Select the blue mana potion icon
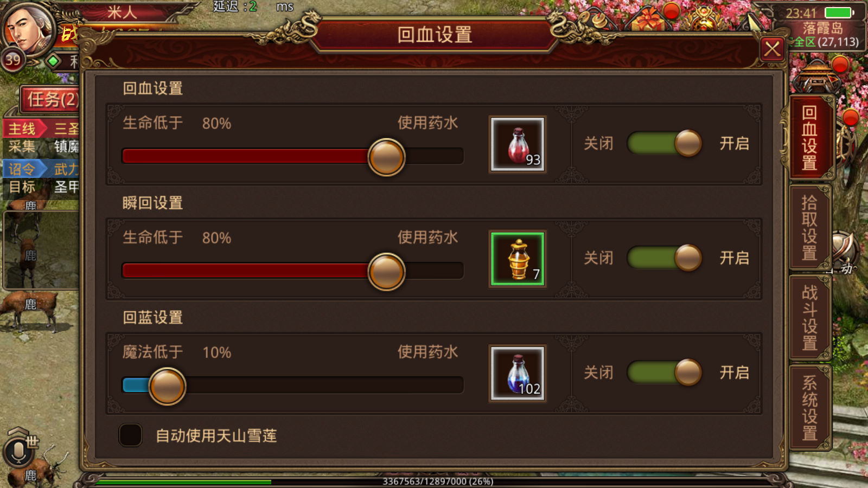The image size is (868, 488). [518, 374]
